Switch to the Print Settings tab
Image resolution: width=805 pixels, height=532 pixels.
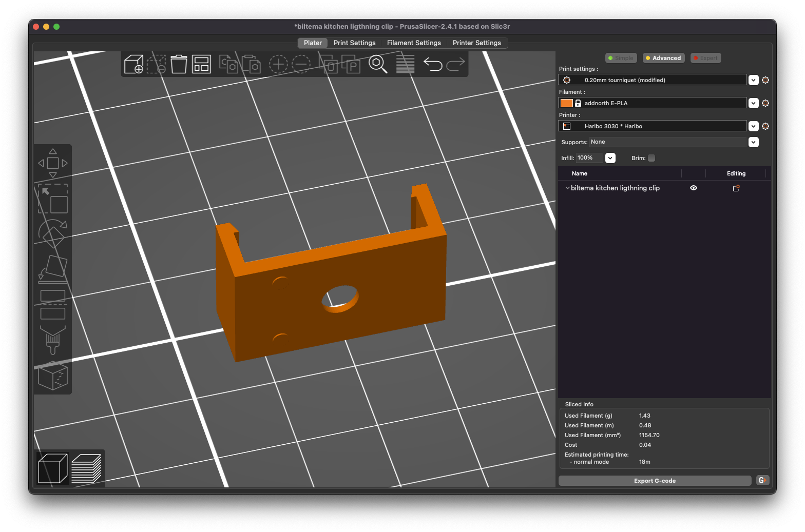[354, 43]
